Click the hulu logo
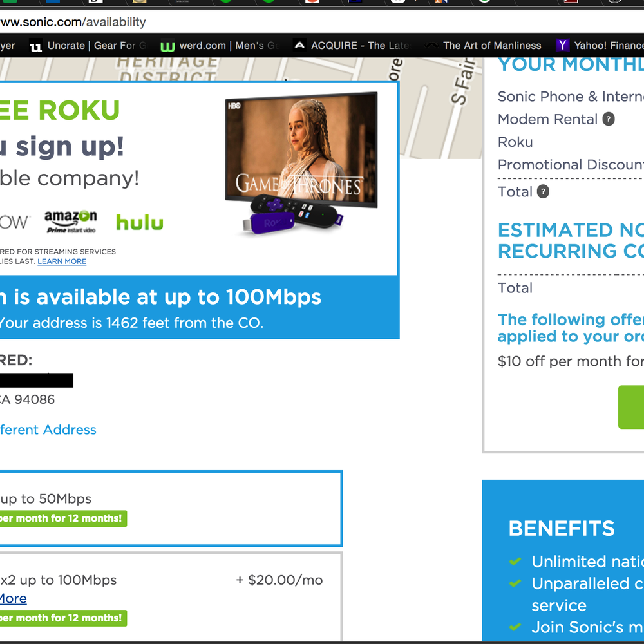The width and height of the screenshot is (644, 644). click(x=140, y=222)
